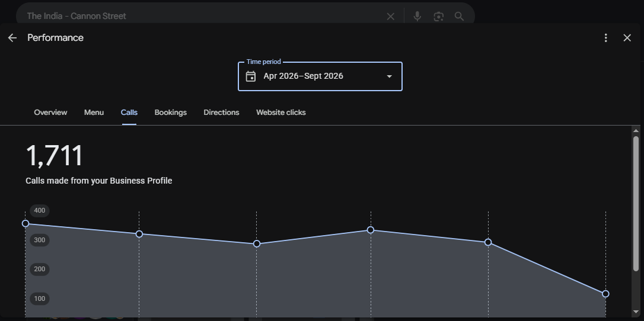Image resolution: width=644 pixels, height=321 pixels.
Task: Switch to the Overview tab
Action: pos(50,113)
